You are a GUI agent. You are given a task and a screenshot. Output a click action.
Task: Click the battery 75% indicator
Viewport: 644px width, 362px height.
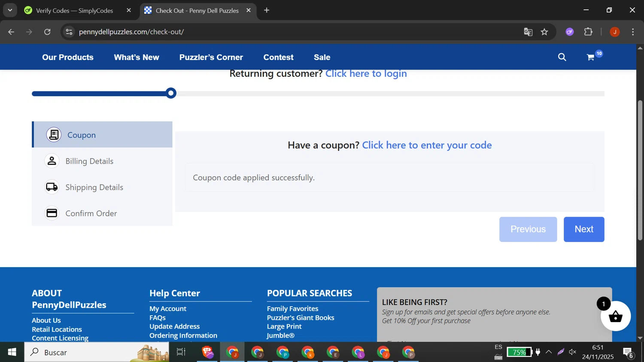click(519, 353)
